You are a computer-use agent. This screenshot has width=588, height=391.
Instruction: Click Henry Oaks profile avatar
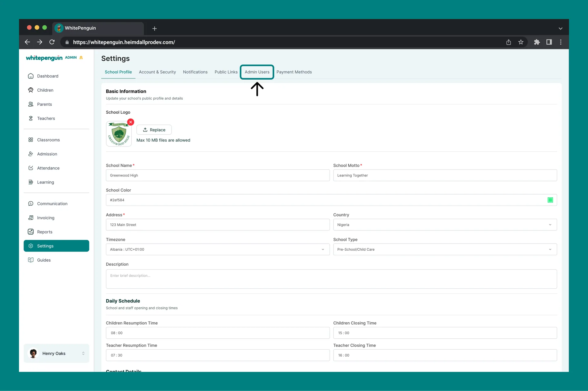tap(33, 353)
